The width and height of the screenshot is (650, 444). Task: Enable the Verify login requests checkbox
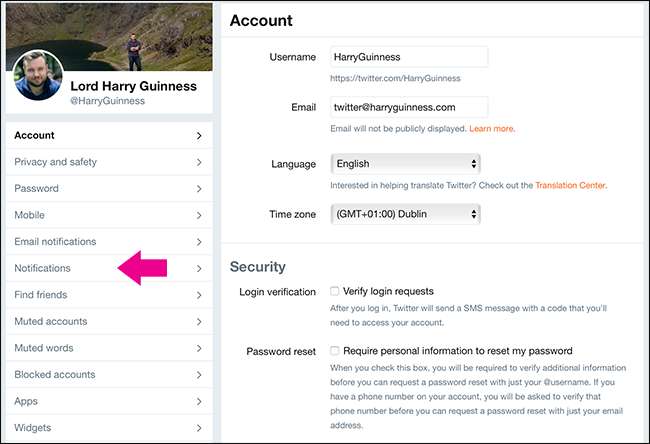[x=335, y=291]
